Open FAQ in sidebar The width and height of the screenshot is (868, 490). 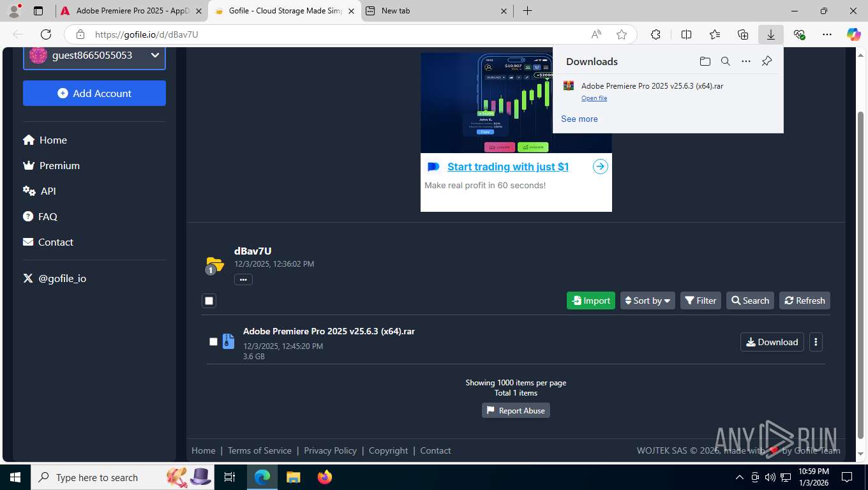40,216
